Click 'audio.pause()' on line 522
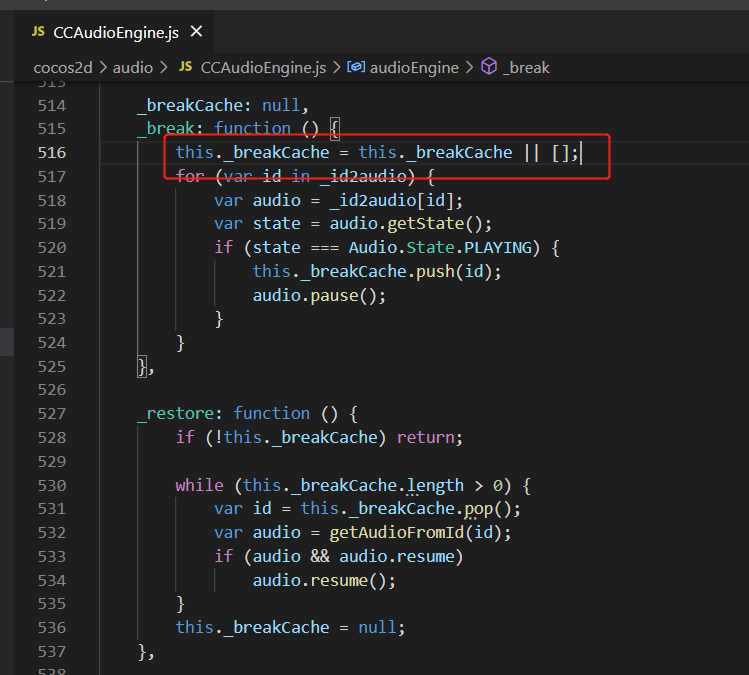The width and height of the screenshot is (749, 675). [x=315, y=296]
